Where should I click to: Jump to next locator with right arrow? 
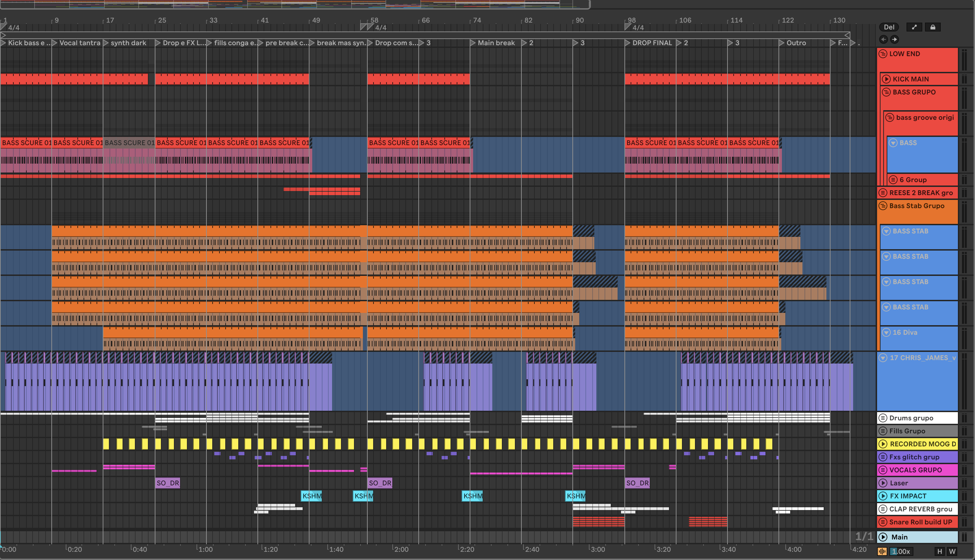[894, 39]
